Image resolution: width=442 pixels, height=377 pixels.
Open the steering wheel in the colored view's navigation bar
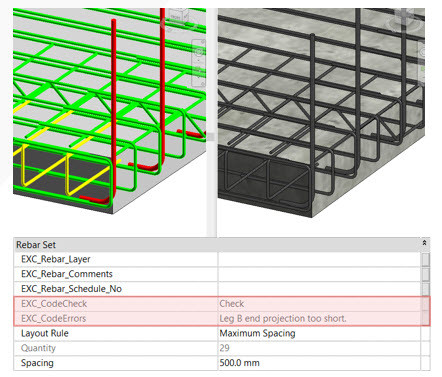click(x=199, y=52)
